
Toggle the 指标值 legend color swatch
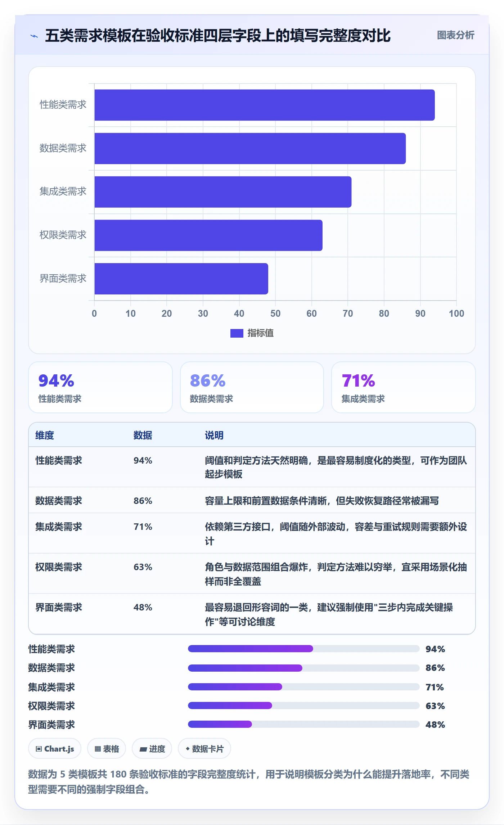237,333
